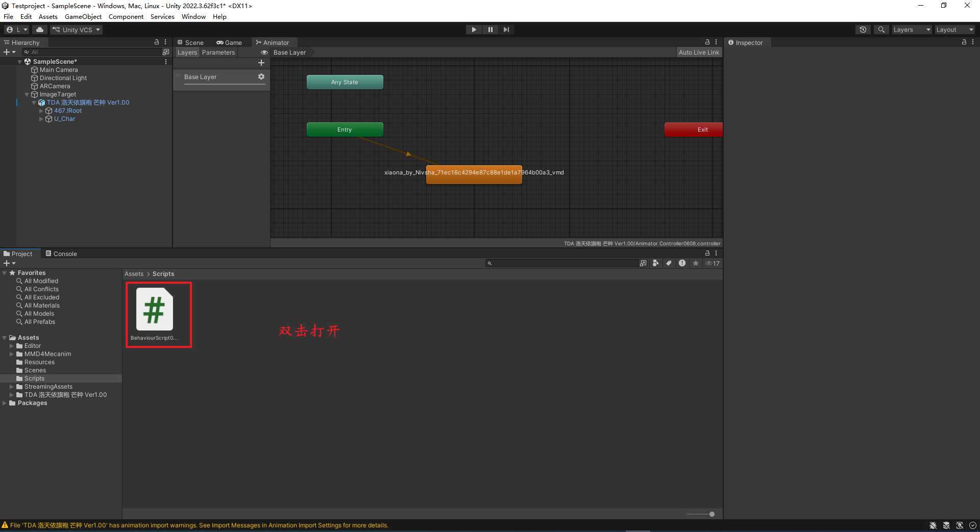
Task: Open the Layout dropdown
Action: tap(954, 30)
